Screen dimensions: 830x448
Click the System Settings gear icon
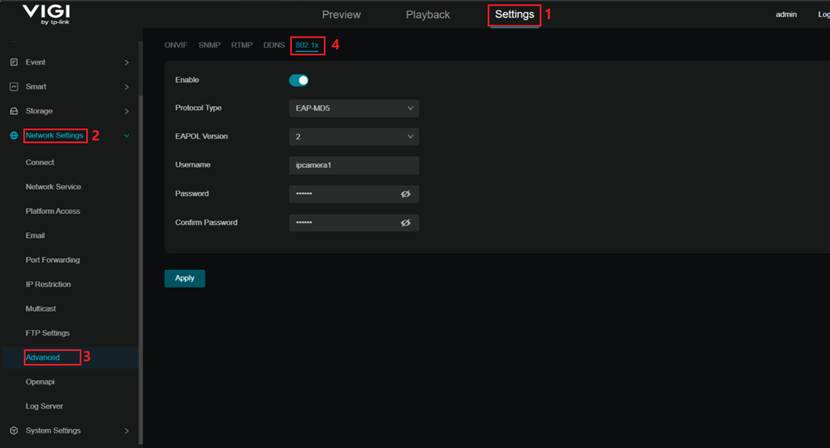[x=14, y=431]
